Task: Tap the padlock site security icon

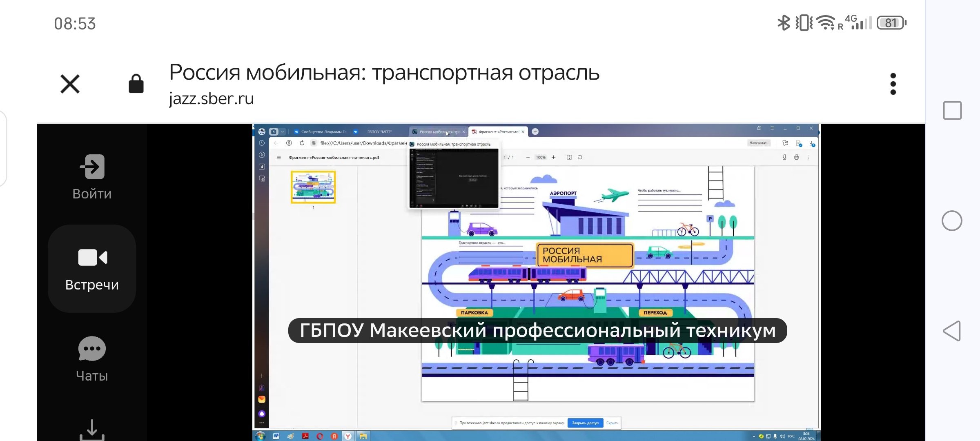Action: coord(136,84)
